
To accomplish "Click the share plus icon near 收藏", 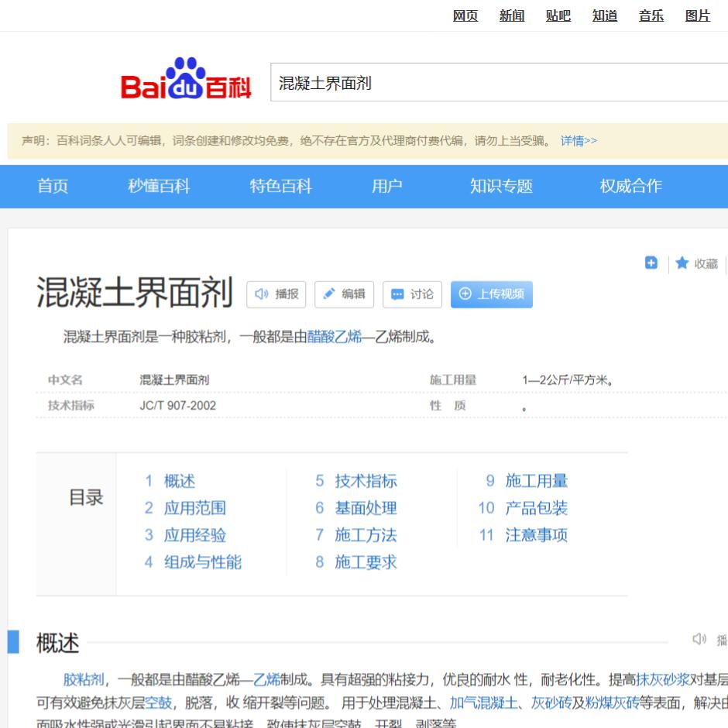I will [x=650, y=263].
